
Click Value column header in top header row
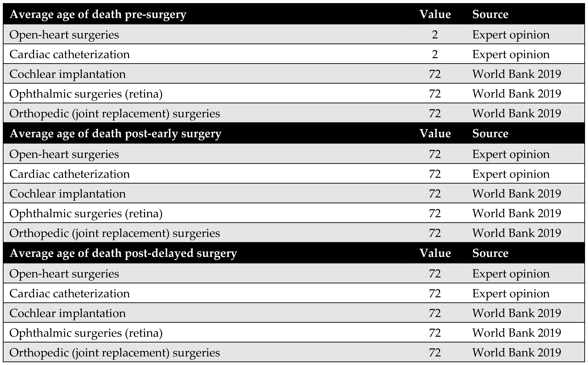tap(435, 14)
